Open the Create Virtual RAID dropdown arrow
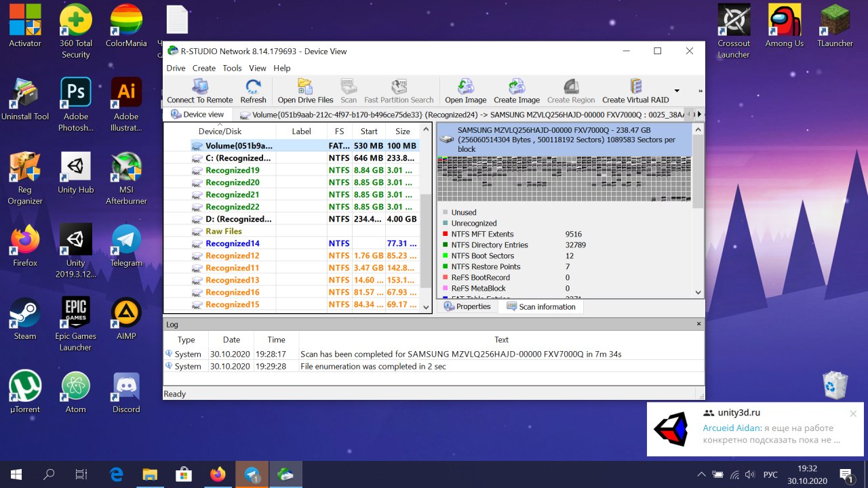868x488 pixels. 676,91
